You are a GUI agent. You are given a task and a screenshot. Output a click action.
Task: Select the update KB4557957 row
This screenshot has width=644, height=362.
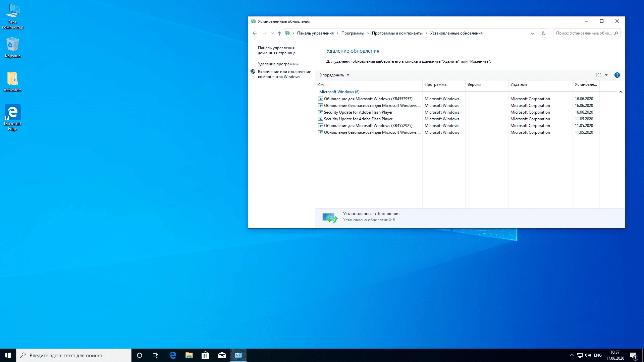point(458,99)
